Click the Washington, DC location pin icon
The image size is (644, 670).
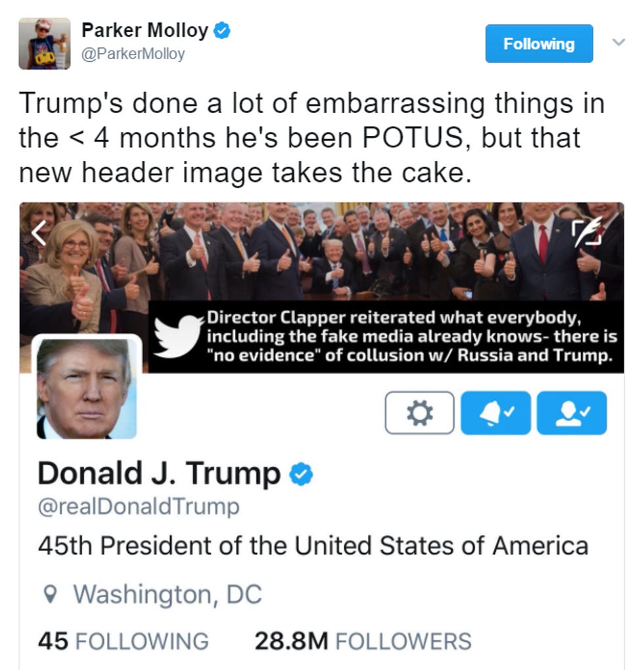[51, 594]
